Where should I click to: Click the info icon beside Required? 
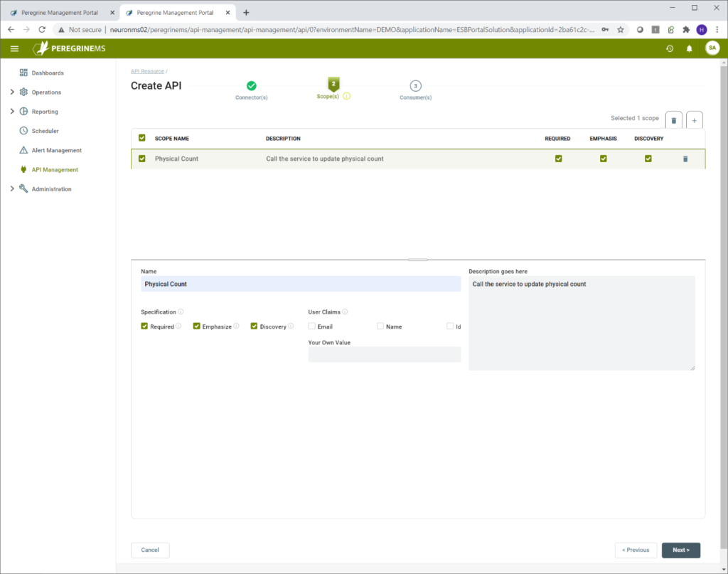(x=178, y=326)
